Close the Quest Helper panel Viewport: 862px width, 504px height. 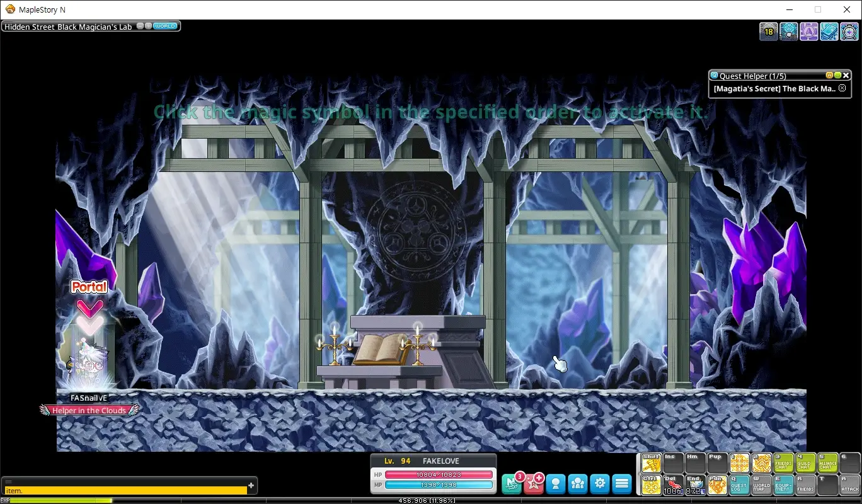846,76
